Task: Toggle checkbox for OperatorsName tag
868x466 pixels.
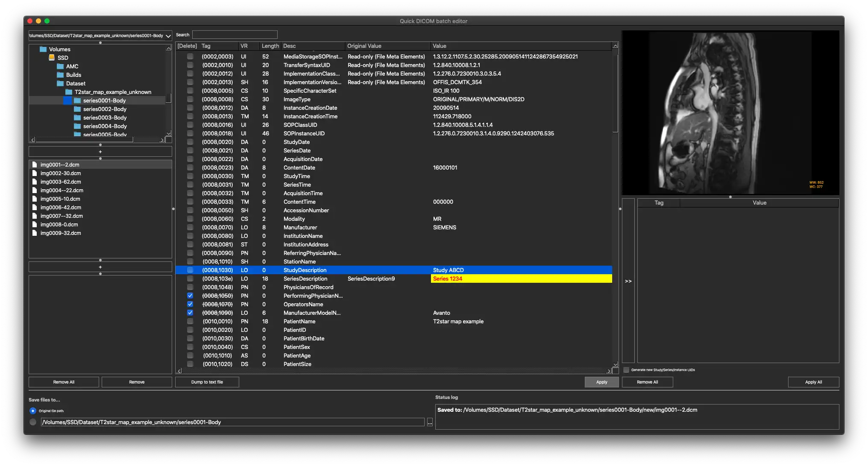Action: 190,304
